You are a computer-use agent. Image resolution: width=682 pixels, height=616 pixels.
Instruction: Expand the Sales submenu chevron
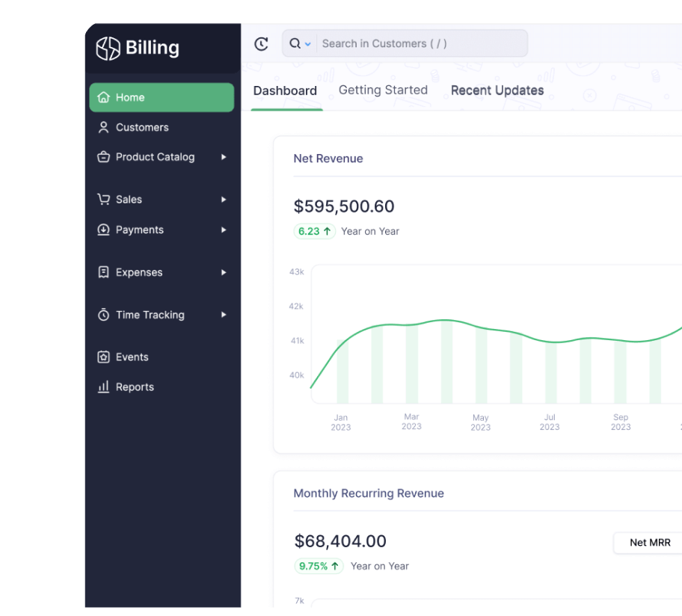tap(223, 200)
